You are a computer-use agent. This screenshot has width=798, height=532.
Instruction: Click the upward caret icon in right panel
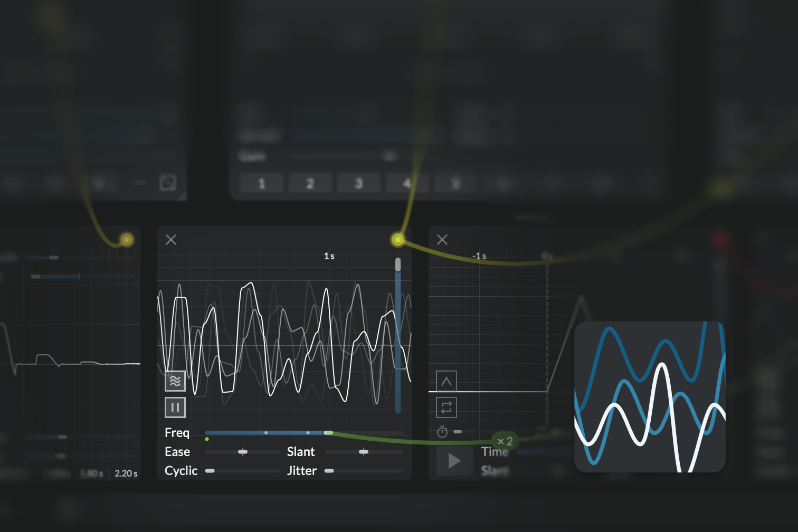pos(446,381)
